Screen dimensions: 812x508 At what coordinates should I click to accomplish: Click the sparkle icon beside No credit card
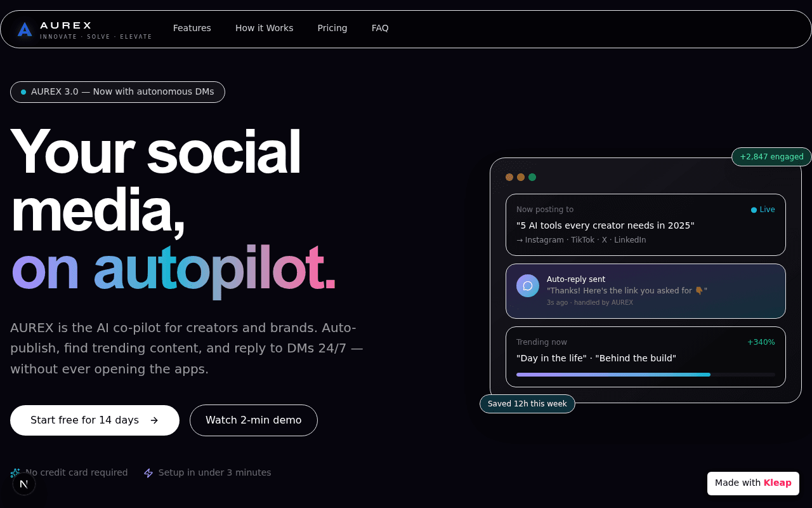point(15,473)
